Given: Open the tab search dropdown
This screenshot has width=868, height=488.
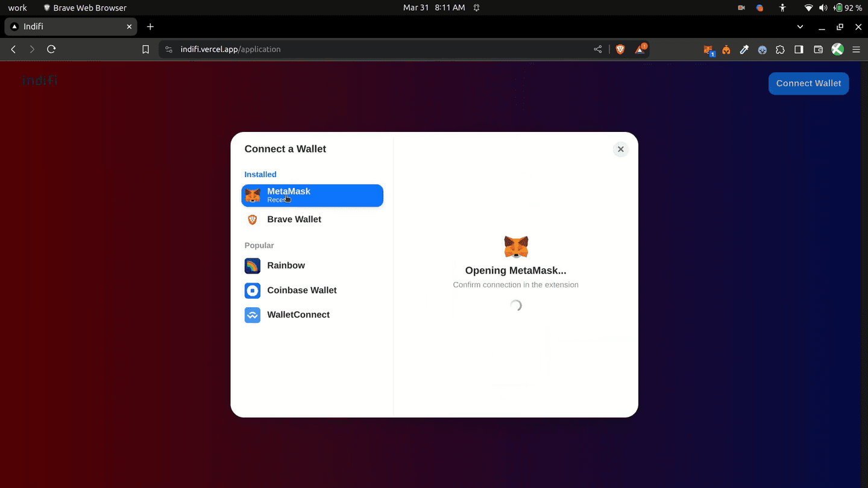Looking at the screenshot, I should click(800, 27).
